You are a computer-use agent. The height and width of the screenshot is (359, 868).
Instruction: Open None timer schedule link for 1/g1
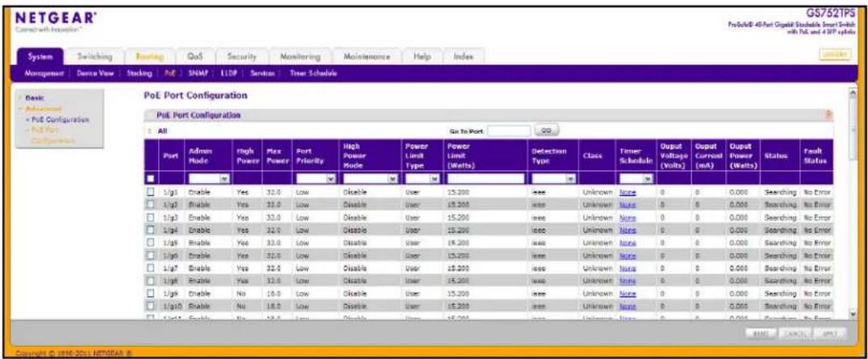[627, 192]
